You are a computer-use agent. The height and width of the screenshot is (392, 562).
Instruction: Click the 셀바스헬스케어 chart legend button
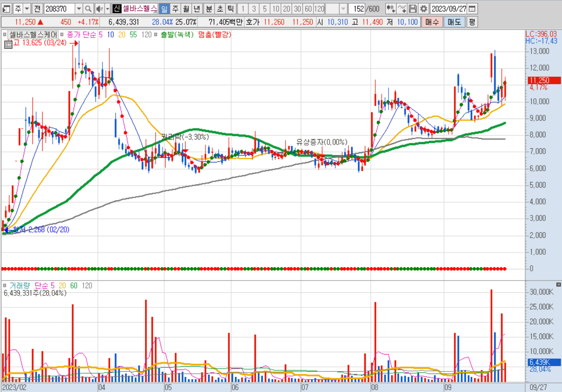[34, 34]
